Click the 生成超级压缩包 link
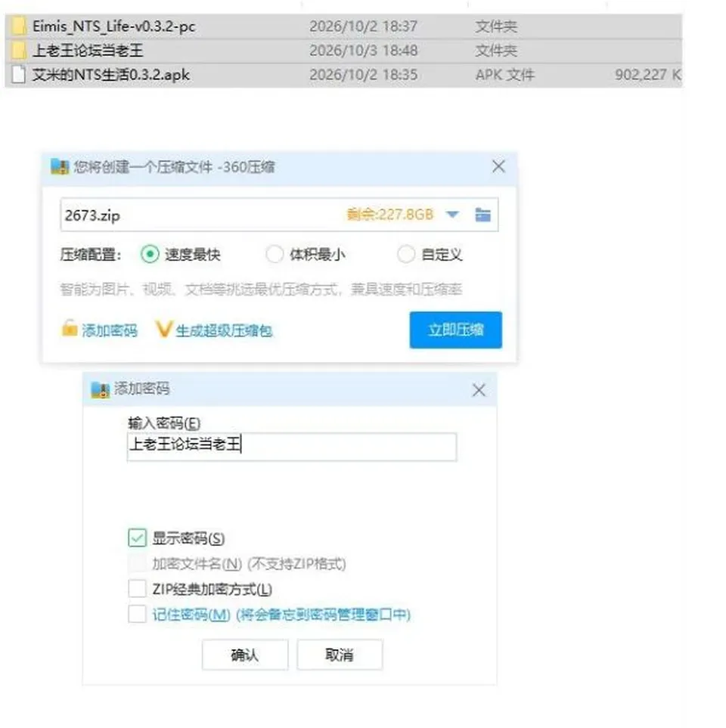This screenshot has height=728, width=726. (224, 330)
